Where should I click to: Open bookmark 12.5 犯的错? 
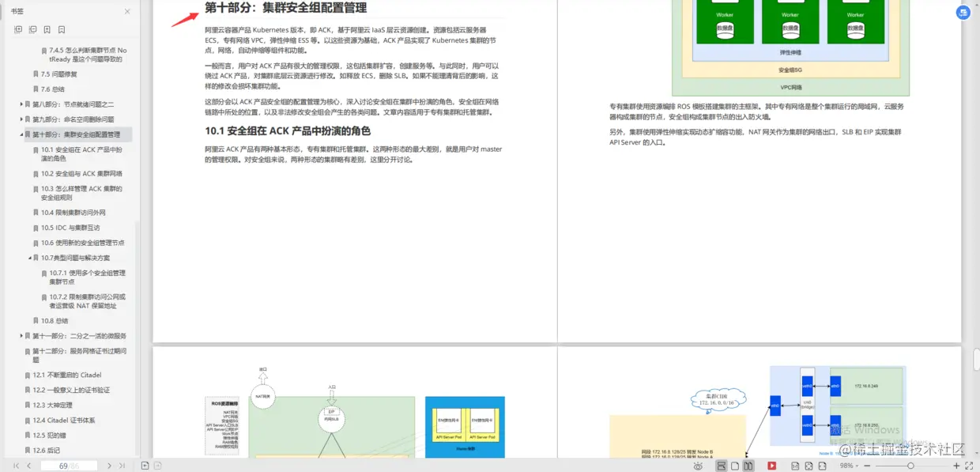[50, 436]
